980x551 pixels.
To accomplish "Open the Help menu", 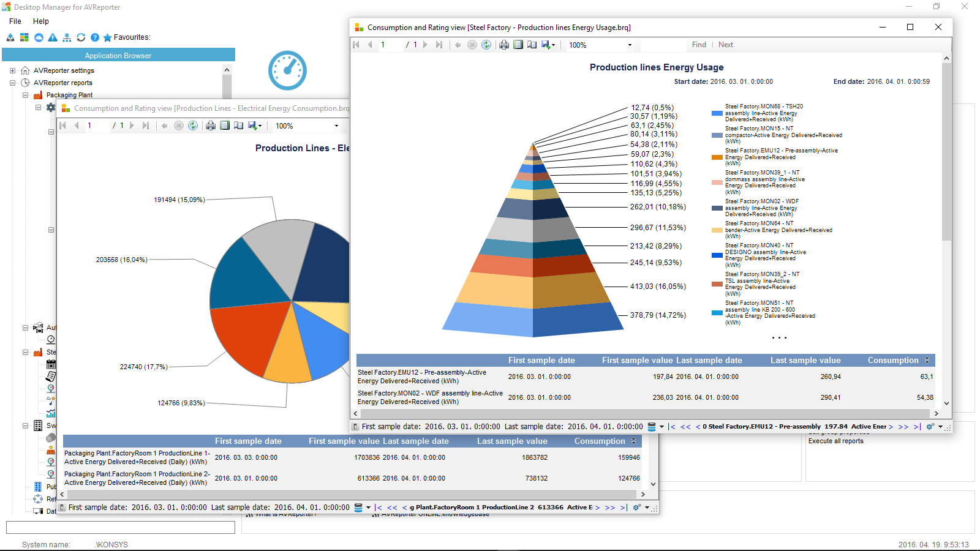I will (41, 21).
